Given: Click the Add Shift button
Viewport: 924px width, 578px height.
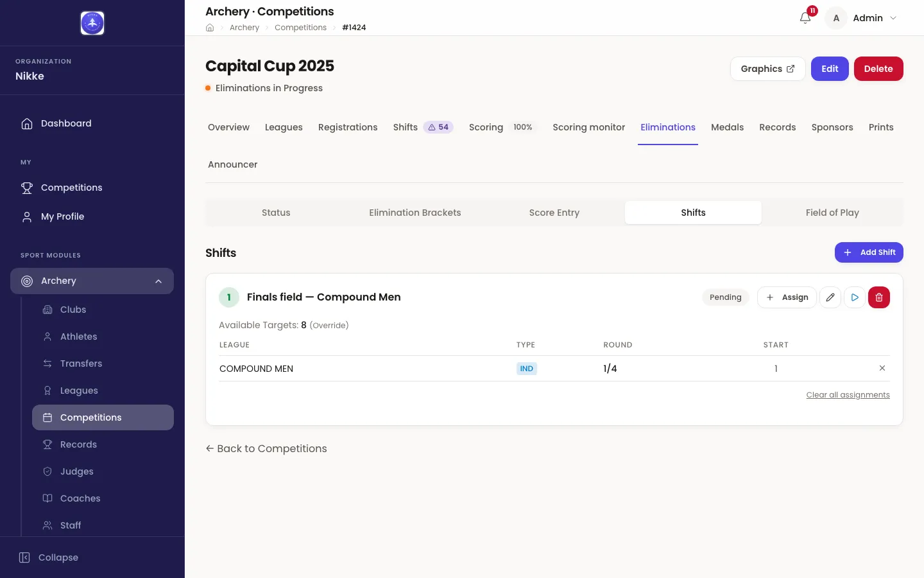Looking at the screenshot, I should [869, 252].
